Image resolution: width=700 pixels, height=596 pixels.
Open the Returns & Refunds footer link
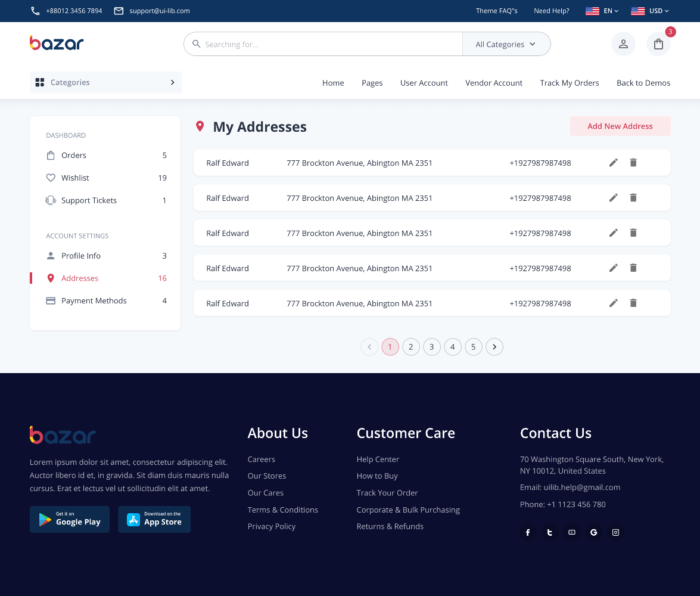390,526
